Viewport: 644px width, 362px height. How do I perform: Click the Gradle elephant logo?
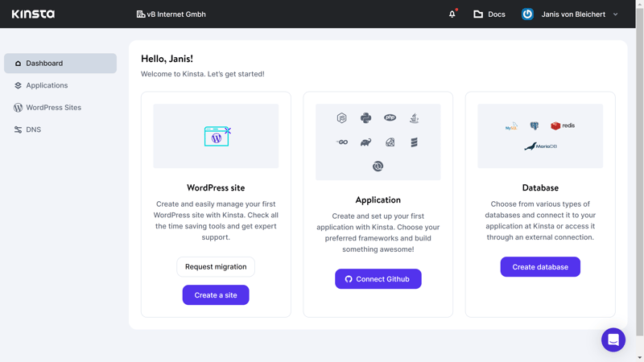coord(365,142)
